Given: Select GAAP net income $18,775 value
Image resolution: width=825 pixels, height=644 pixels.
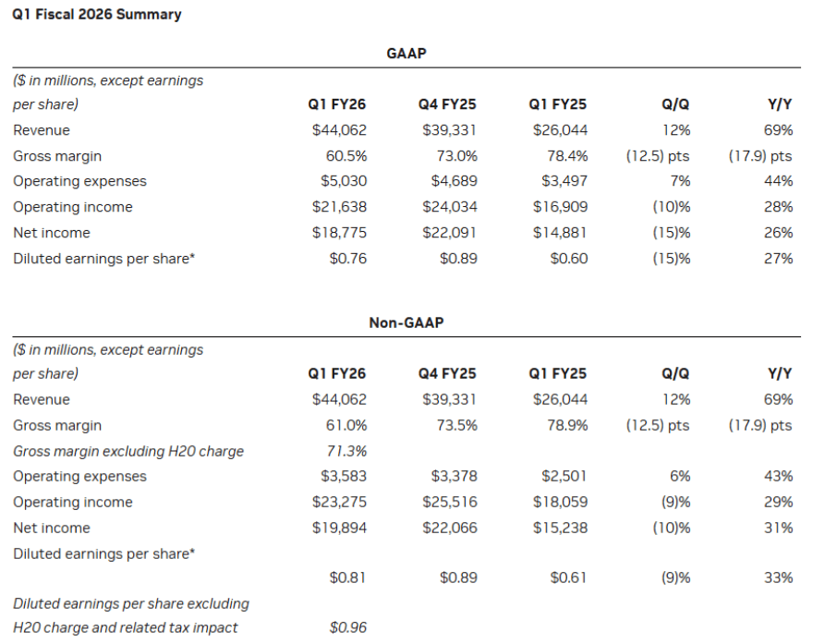Looking at the screenshot, I should 339,233.
